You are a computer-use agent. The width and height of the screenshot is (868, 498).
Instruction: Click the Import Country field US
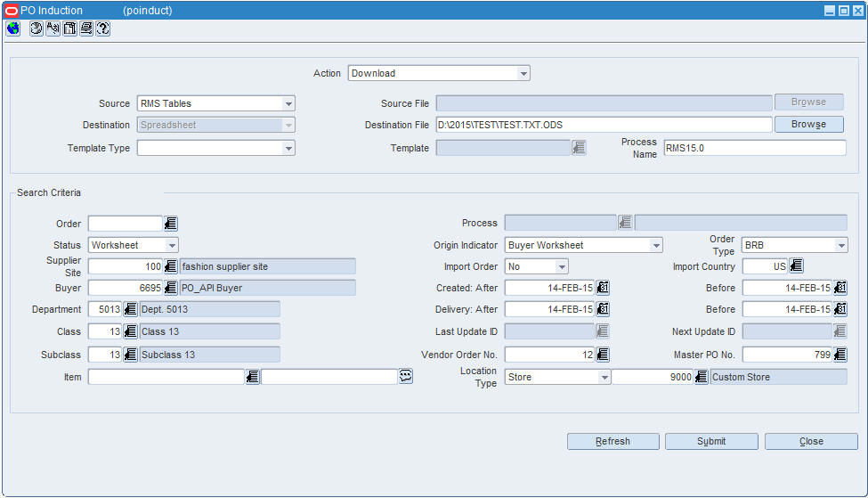click(x=765, y=265)
